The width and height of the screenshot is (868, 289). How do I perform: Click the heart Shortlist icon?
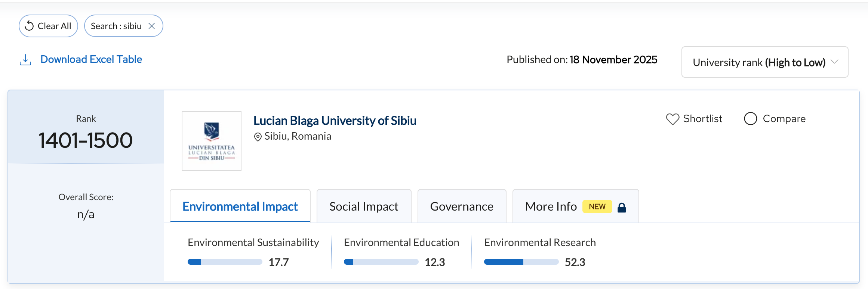point(672,119)
